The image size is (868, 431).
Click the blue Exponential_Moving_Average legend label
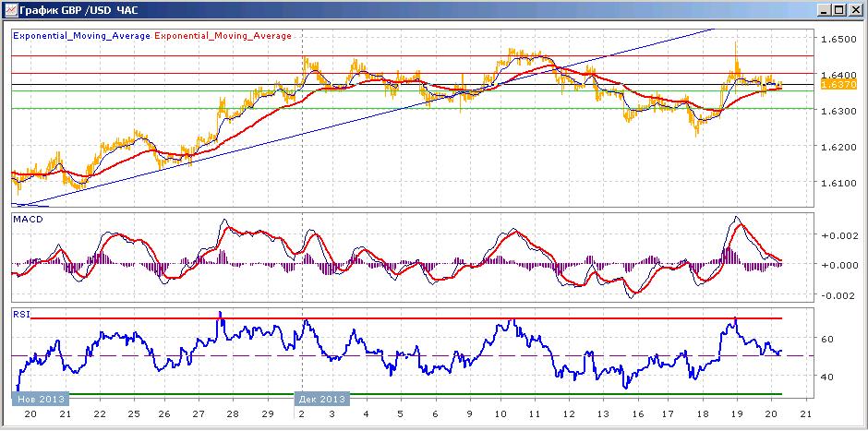81,35
